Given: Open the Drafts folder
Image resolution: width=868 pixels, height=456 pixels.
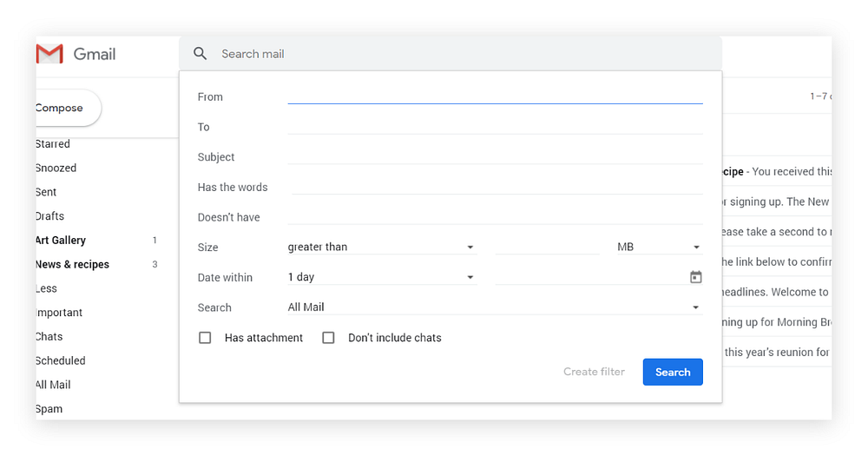Looking at the screenshot, I should click(x=49, y=216).
